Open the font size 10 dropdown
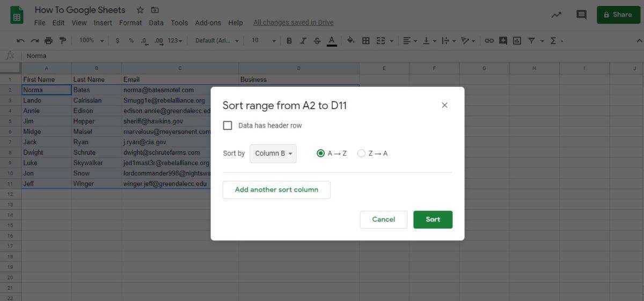The height and width of the screenshot is (301, 644). (263, 41)
